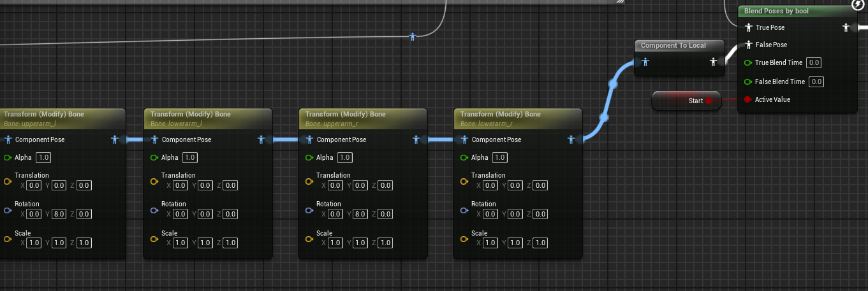Edit Scale X field on lowerarm_l node

[180, 243]
